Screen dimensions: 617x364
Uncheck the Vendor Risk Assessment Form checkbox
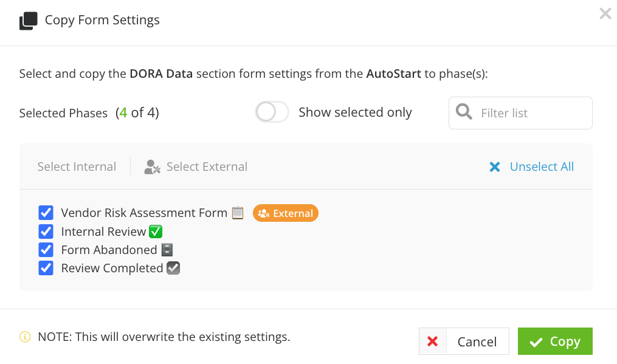coord(46,213)
